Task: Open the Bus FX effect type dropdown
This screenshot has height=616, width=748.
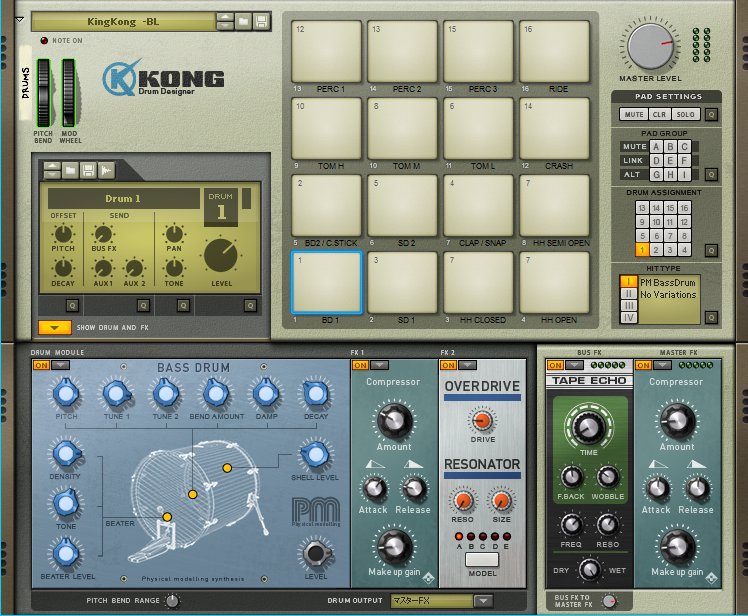Action: (574, 365)
